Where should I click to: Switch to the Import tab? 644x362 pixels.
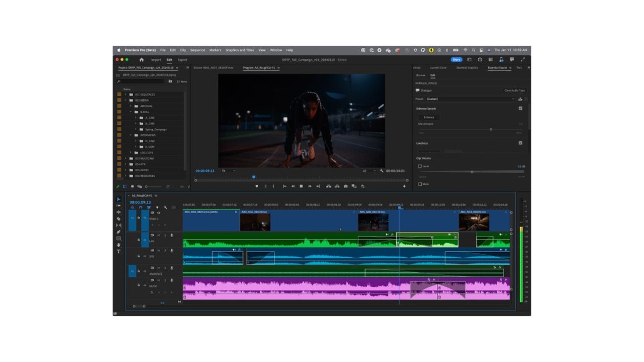point(156,59)
